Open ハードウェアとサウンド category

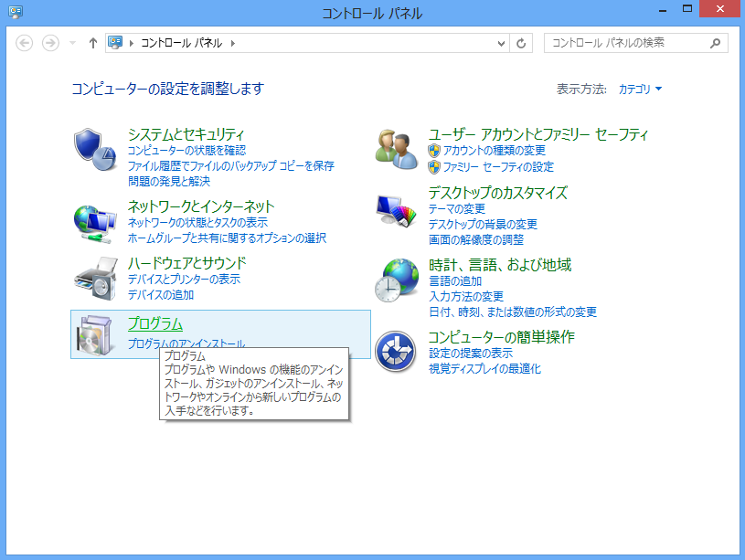click(x=187, y=263)
